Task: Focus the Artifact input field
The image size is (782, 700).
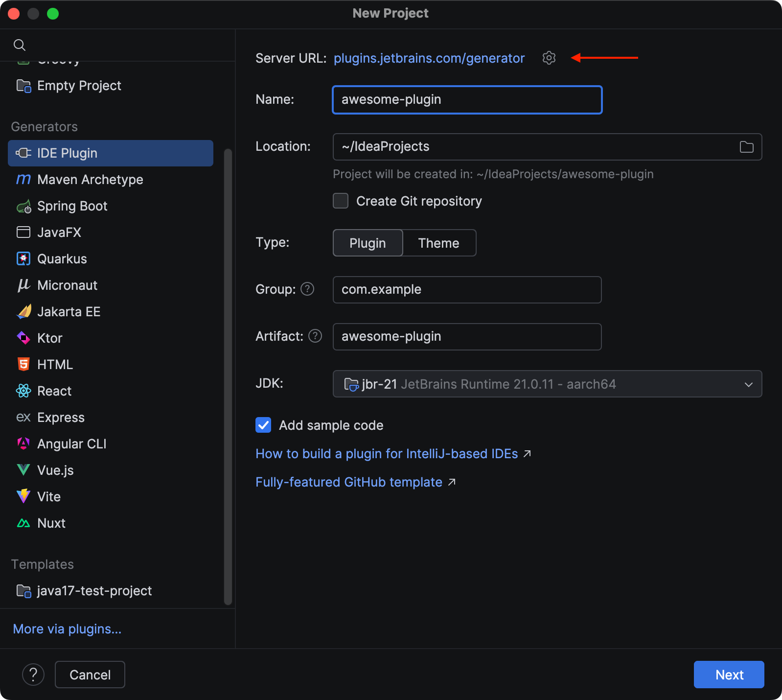Action: [467, 337]
